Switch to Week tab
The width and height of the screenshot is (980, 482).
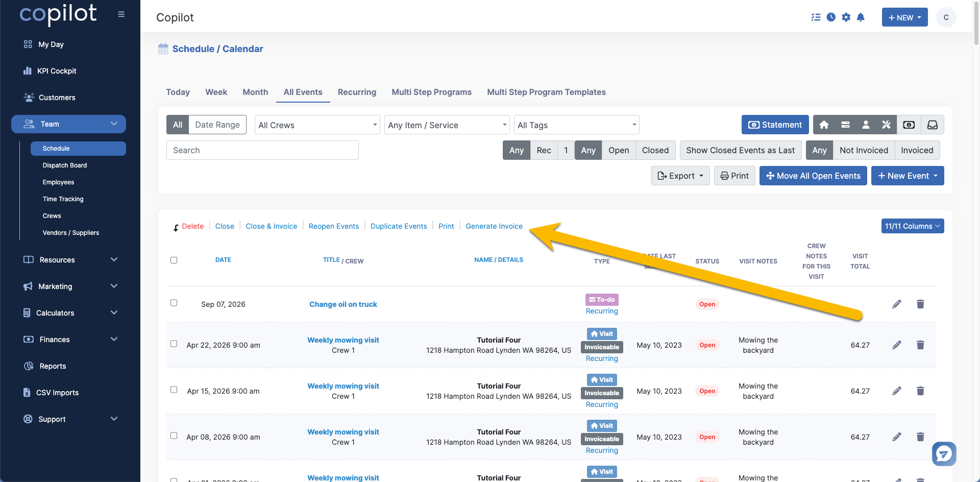[216, 92]
